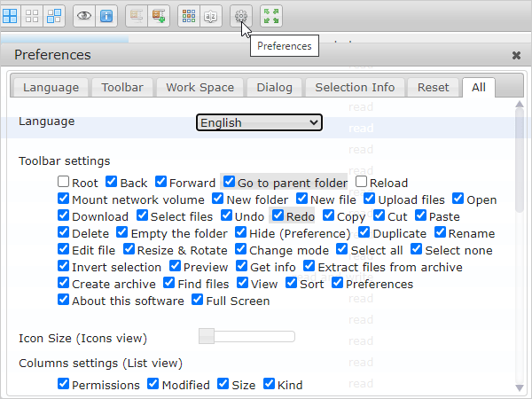
Task: Uncheck the Download checkbox
Action: click(64, 215)
